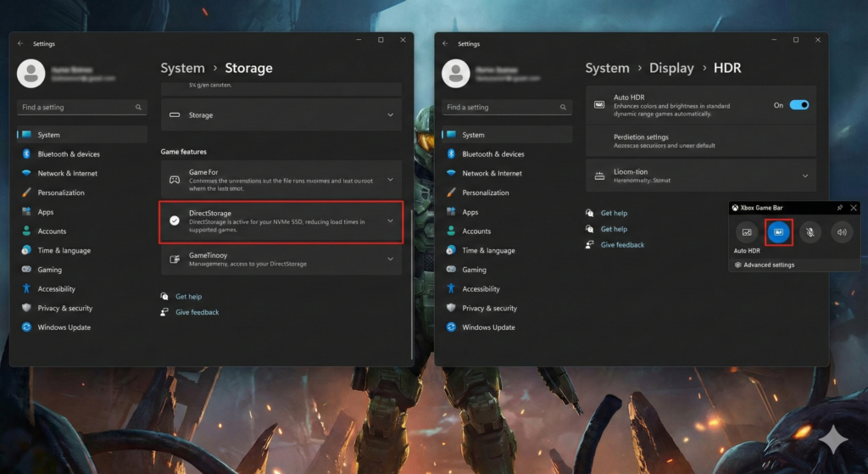This screenshot has height=474, width=868.
Task: Expand the DirectStorage section
Action: 390,221
